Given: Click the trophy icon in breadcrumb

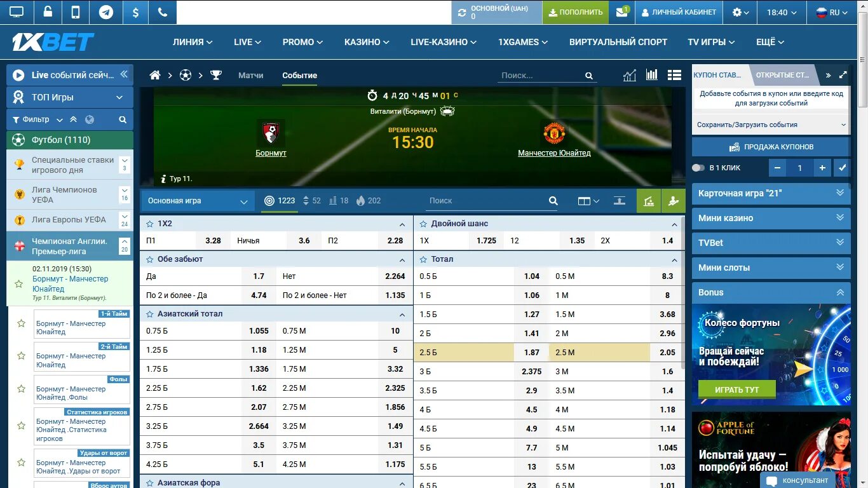Looking at the screenshot, I should (x=216, y=75).
